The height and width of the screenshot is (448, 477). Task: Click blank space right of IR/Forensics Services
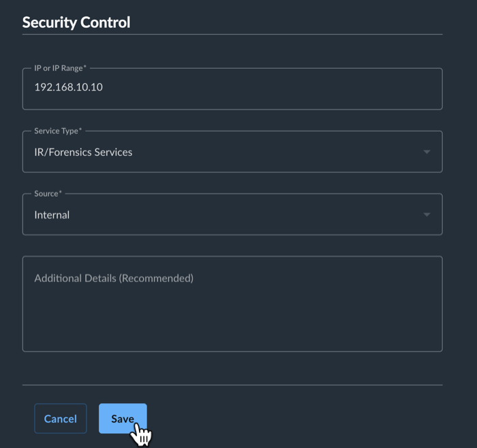tap(274, 152)
